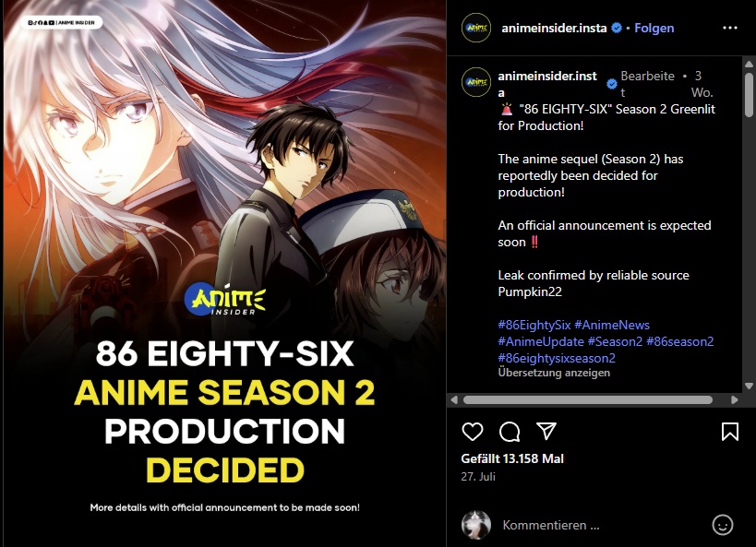Viewport: 756px width, 547px height.
Task: Show translation with Übersetzung anzeigen
Action: (554, 373)
